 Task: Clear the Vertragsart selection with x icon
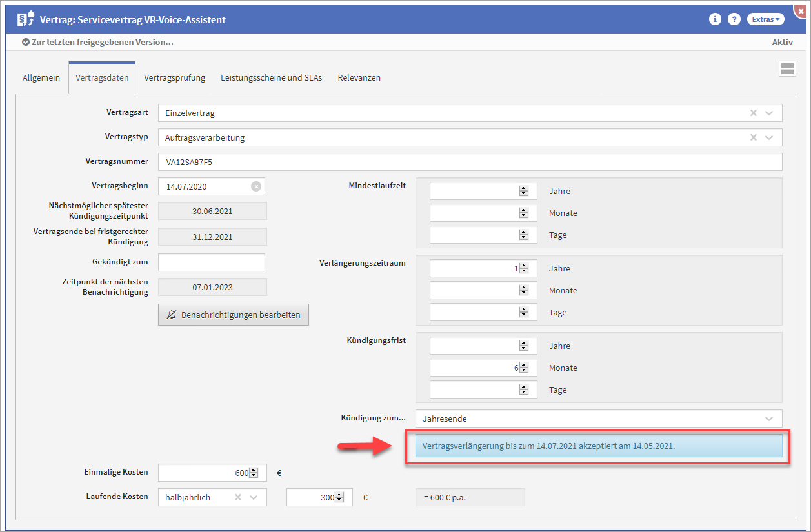click(x=753, y=113)
